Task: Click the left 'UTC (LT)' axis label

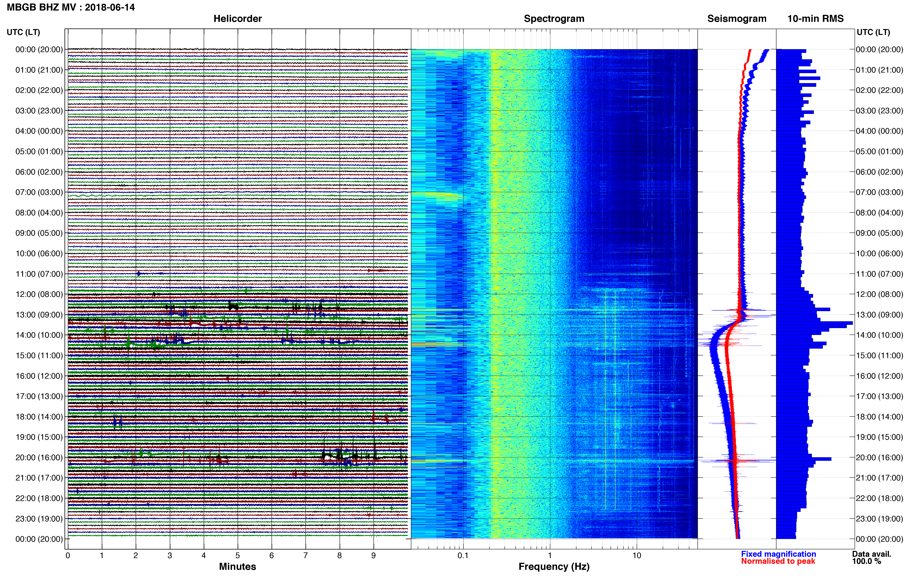Action: (x=23, y=33)
